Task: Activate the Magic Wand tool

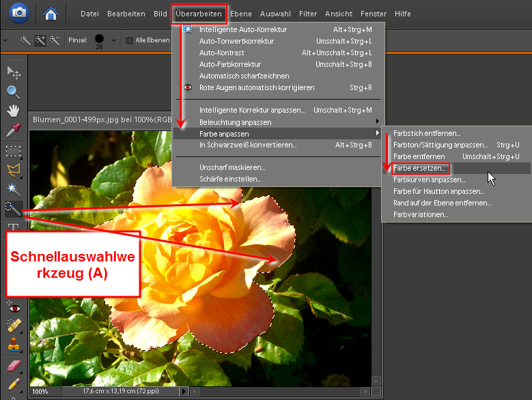Action: tap(13, 188)
